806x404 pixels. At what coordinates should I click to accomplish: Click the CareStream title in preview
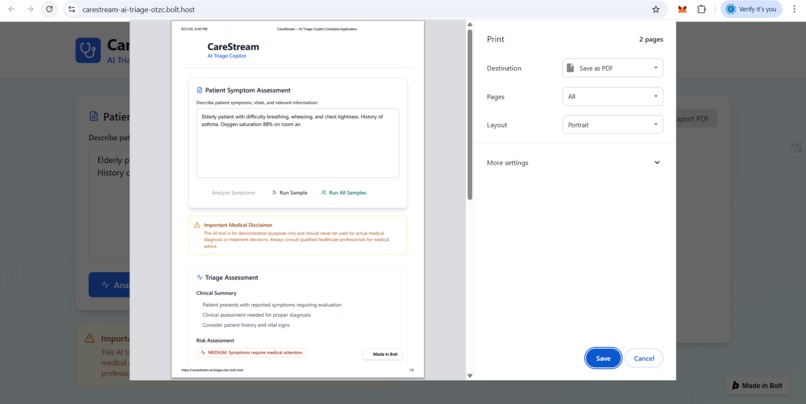[x=233, y=47]
